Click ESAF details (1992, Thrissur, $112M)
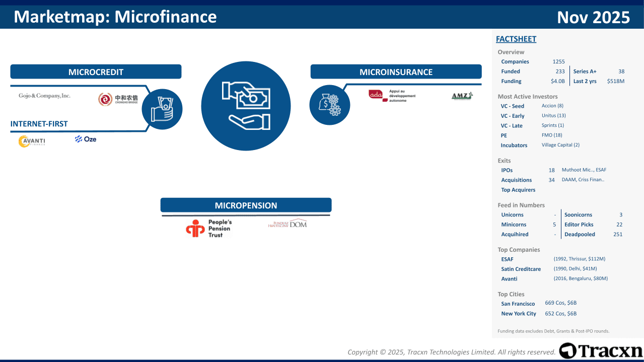This screenshot has width=644, height=362. (x=579, y=259)
